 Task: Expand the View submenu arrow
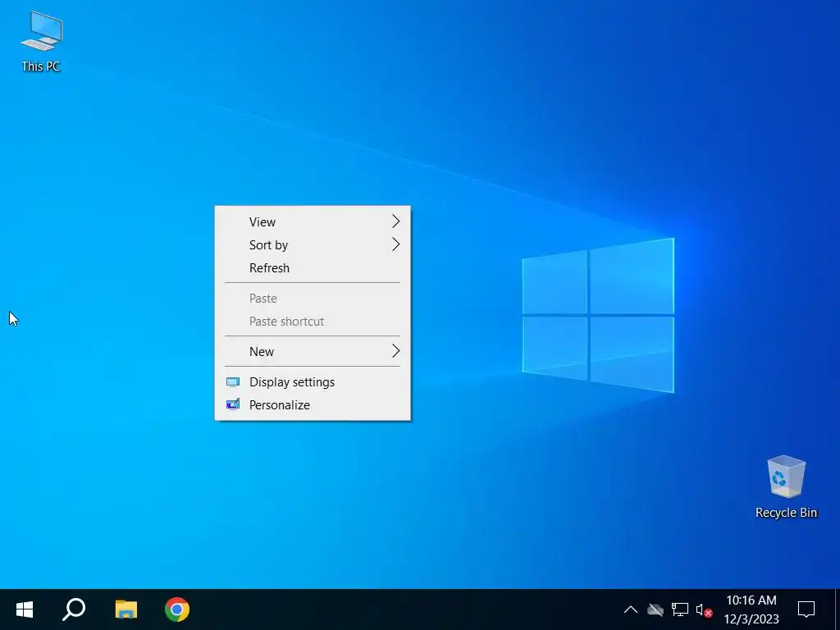click(395, 221)
